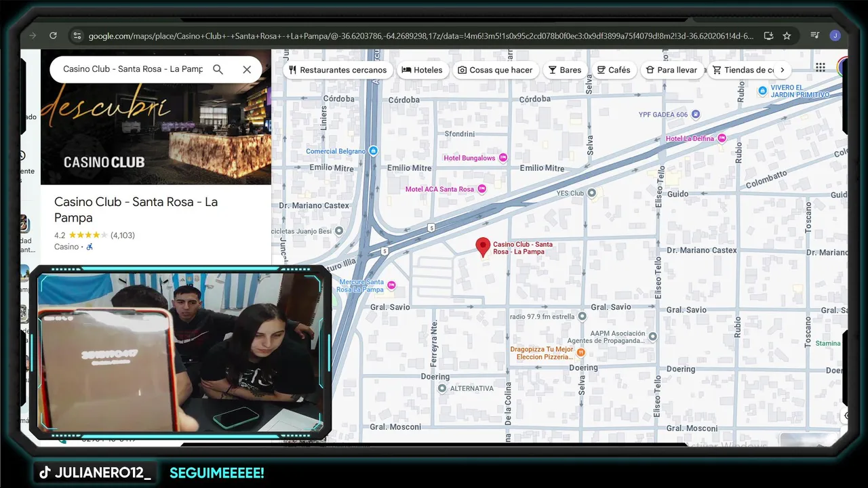Image resolution: width=868 pixels, height=488 pixels.
Task: Click Hotel La Delfina map marker
Action: coord(722,138)
